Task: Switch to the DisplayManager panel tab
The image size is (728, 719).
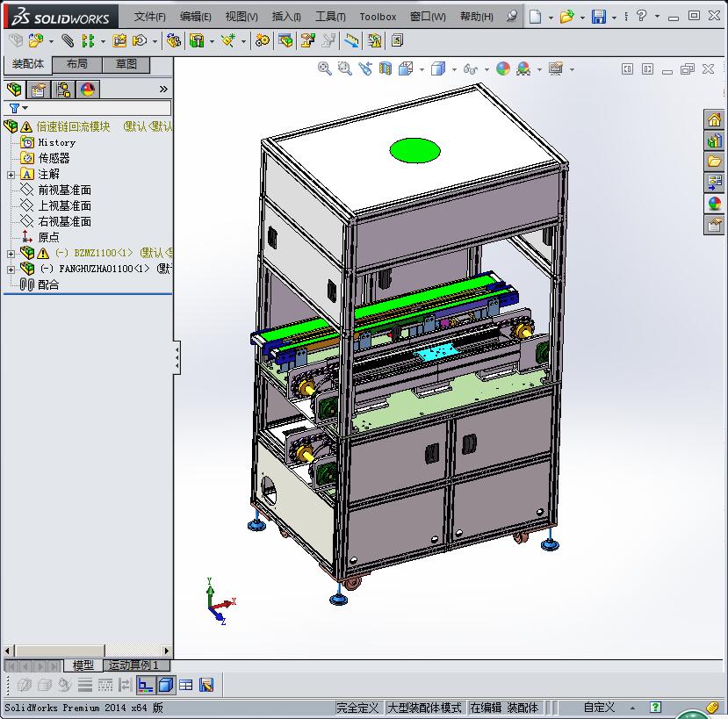Action: tap(88, 90)
